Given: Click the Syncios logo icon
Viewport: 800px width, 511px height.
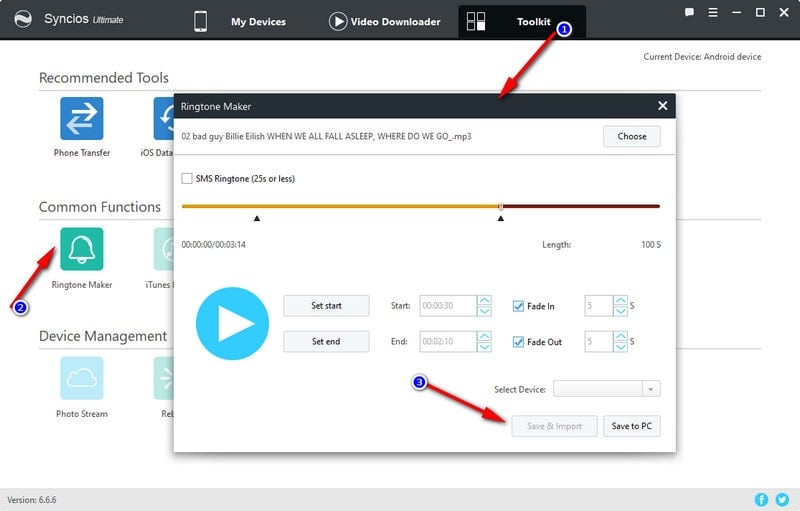Looking at the screenshot, I should pyautogui.click(x=23, y=19).
